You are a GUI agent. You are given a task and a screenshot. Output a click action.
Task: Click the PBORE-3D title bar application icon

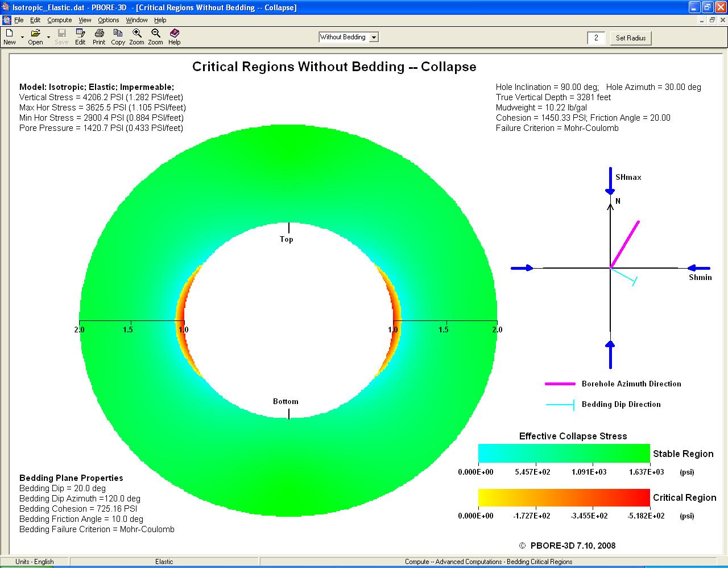(x=6, y=7)
